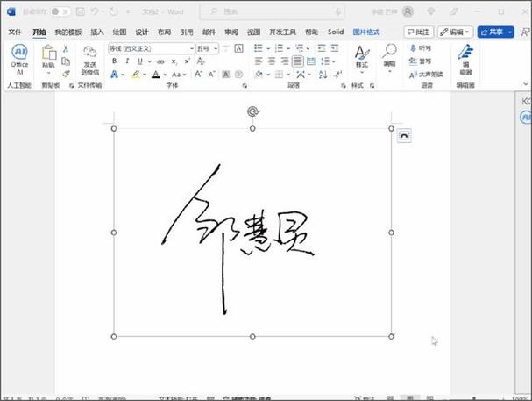Activate the Format Painter brush
This screenshot has width=532, height=401.
coord(66,74)
